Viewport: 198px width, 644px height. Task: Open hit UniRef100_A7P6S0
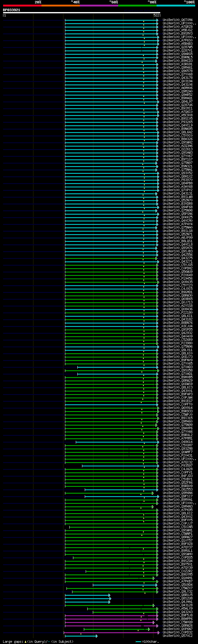178,41
